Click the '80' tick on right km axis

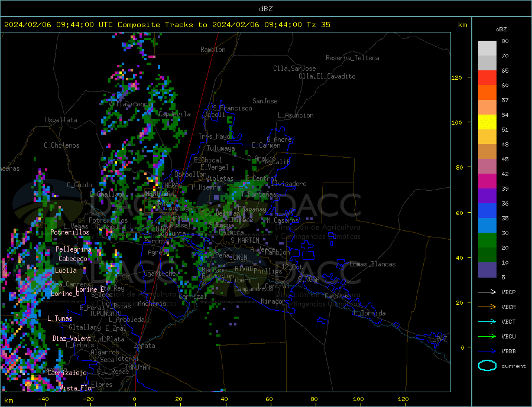point(459,167)
